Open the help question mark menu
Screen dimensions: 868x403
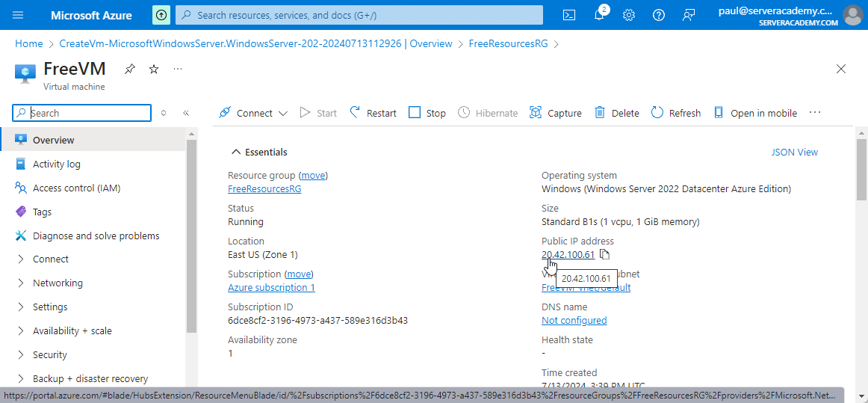(x=658, y=15)
